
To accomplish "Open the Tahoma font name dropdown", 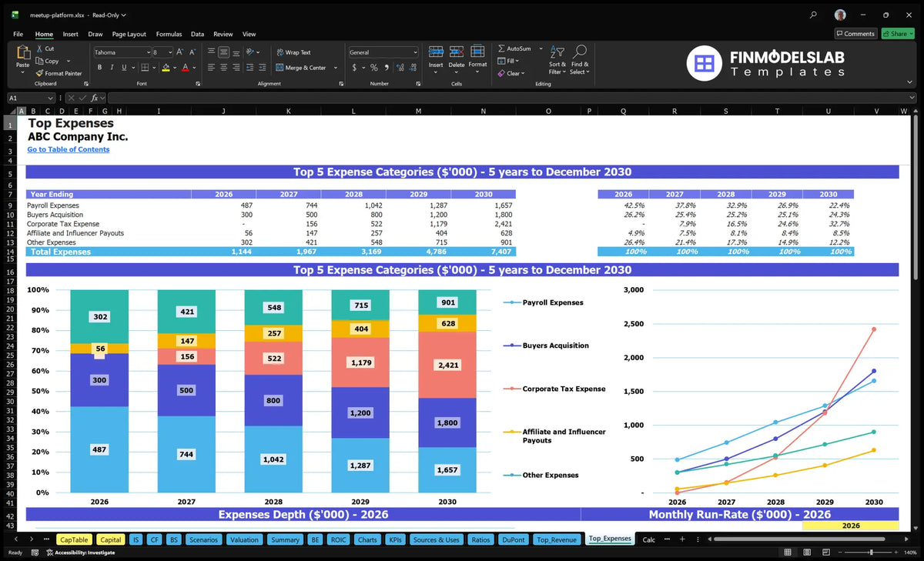I will point(147,52).
